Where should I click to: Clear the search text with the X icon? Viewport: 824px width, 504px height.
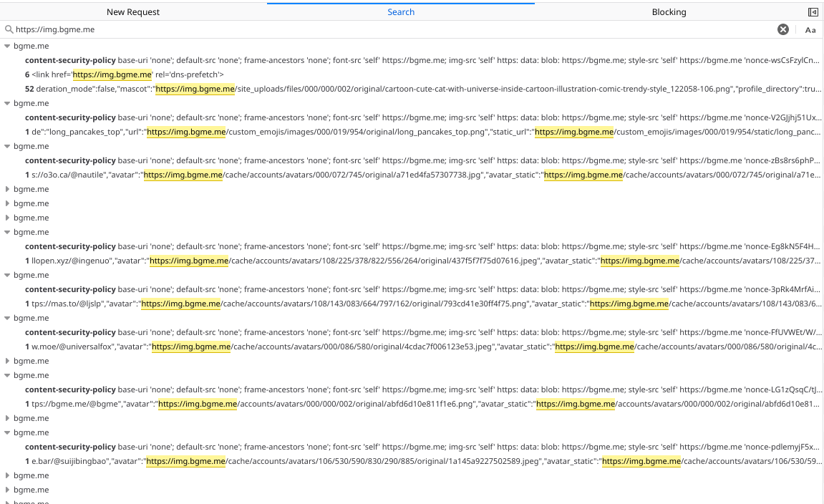pos(783,29)
